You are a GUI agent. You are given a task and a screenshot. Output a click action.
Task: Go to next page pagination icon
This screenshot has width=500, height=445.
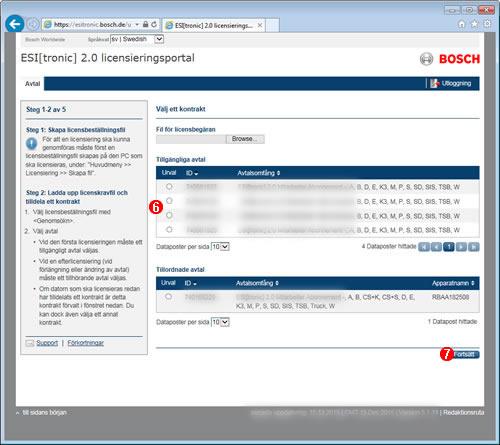461,247
